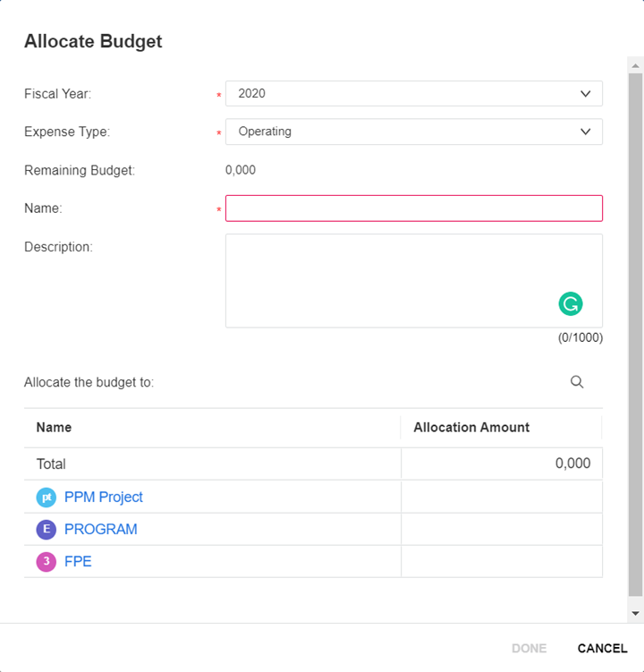
Task: Click the PROGRAM Allocation Amount cell
Action: click(x=501, y=530)
